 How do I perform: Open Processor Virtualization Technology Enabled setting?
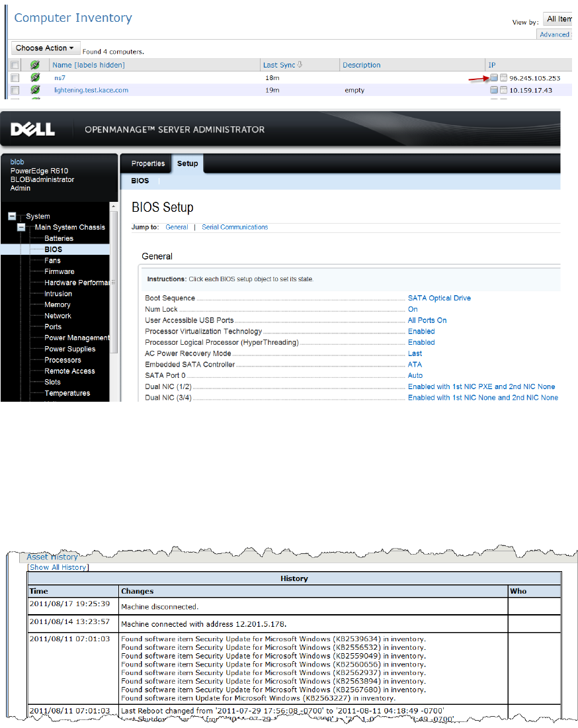tap(421, 332)
